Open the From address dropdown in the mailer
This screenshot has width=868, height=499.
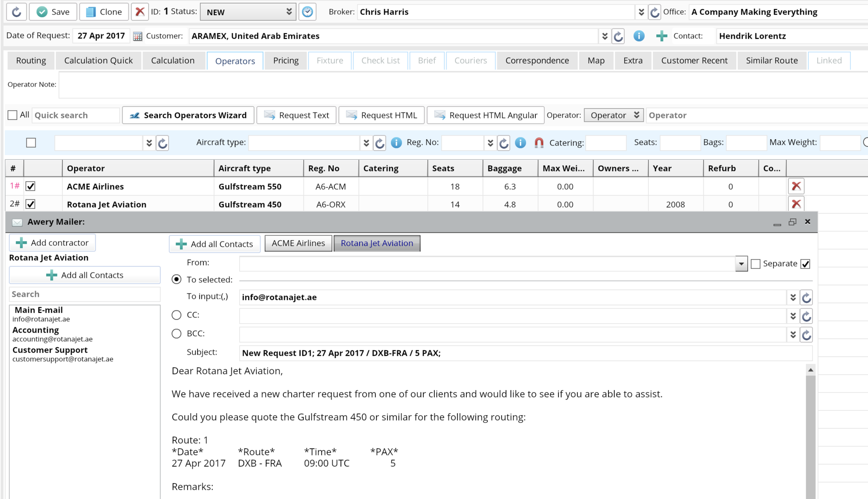click(x=741, y=264)
